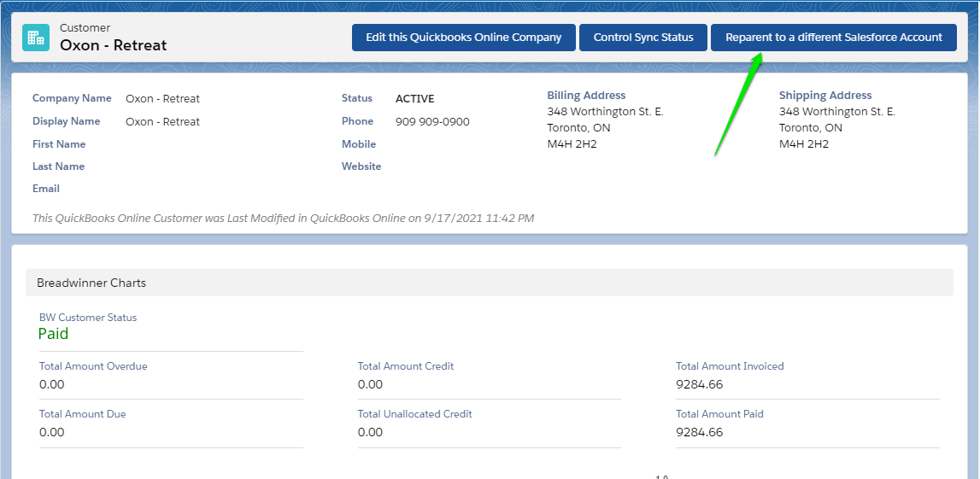Click the Last Name field label

tap(58, 166)
